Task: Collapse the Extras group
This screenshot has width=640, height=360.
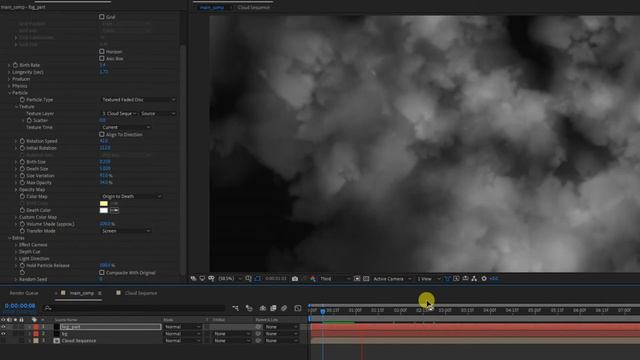Action: click(x=9, y=238)
